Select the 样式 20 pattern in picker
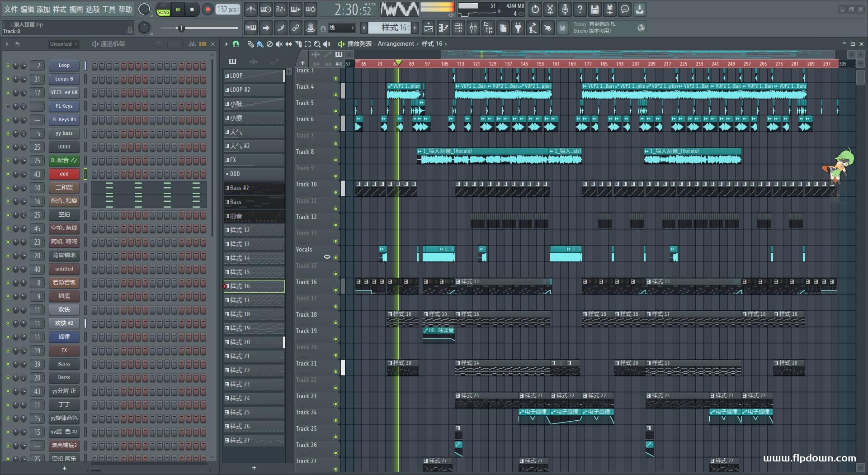The height and width of the screenshot is (475, 868). 254,342
